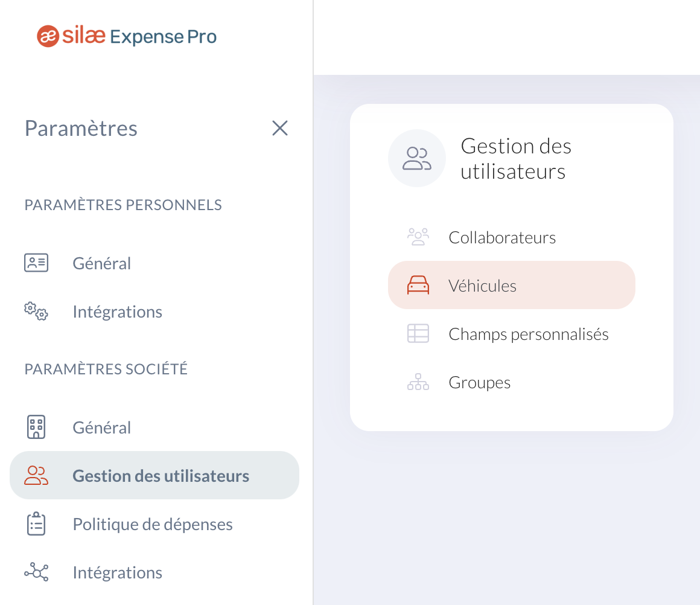
Task: Select the Véhicules menu entry
Action: [x=512, y=285]
